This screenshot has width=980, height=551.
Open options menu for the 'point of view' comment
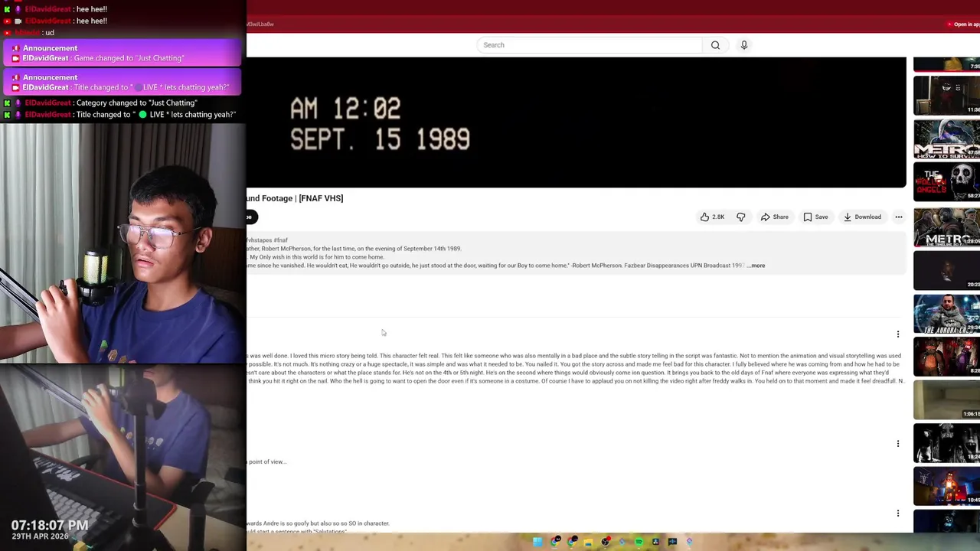(898, 444)
